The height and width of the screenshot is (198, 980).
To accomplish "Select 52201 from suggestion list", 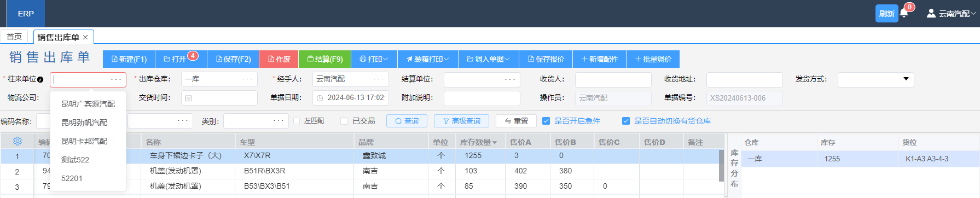I will (x=88, y=178).
